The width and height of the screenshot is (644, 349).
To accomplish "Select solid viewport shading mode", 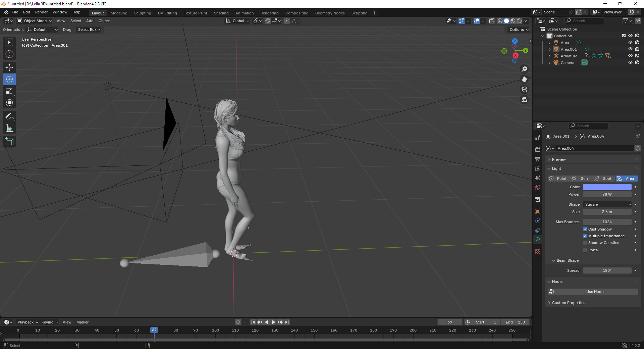I will coord(506,21).
